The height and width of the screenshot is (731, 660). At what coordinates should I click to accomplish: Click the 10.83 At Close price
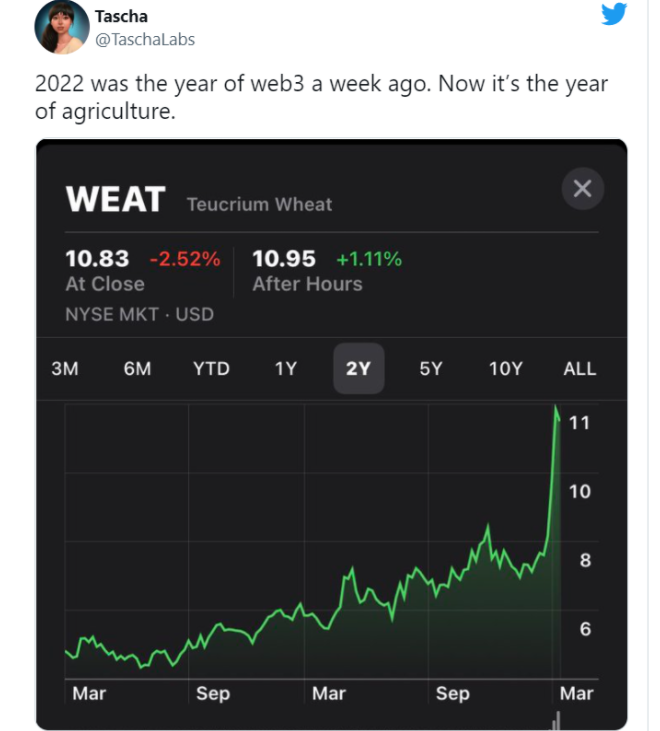point(97,259)
